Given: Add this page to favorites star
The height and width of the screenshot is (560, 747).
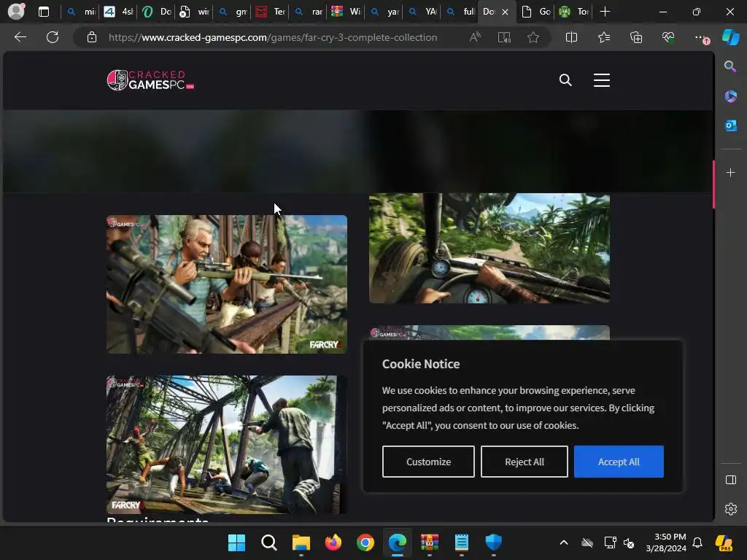Looking at the screenshot, I should point(533,37).
